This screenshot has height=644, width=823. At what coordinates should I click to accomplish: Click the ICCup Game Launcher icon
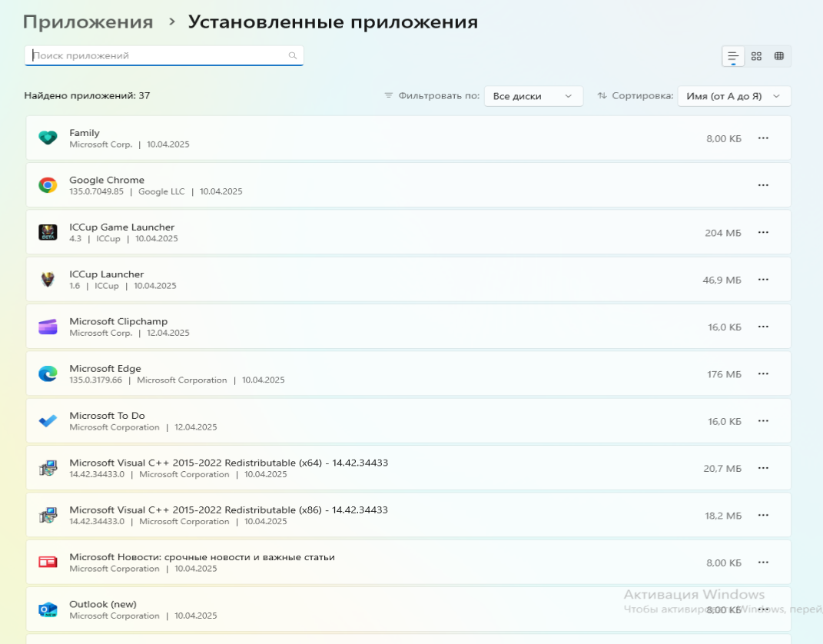coord(48,232)
